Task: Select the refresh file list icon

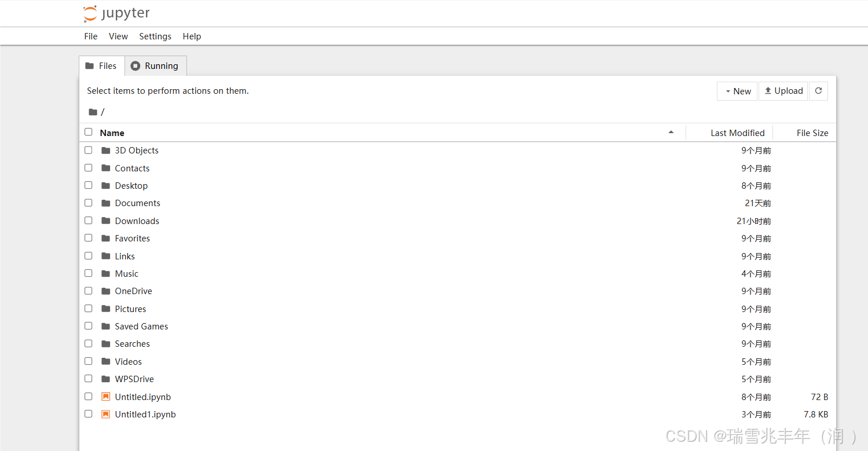Action: click(818, 91)
